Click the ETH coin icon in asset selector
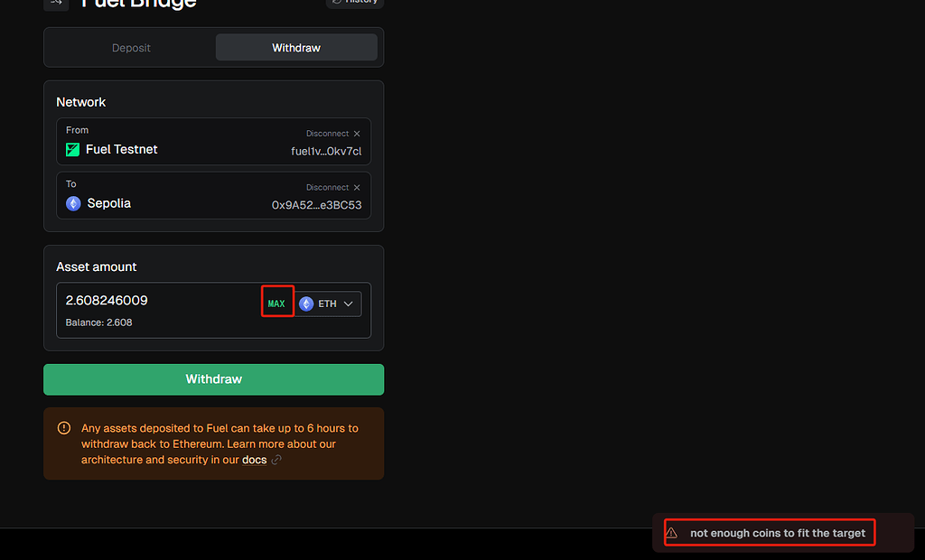Screen dimensions: 925x560 click(x=306, y=303)
